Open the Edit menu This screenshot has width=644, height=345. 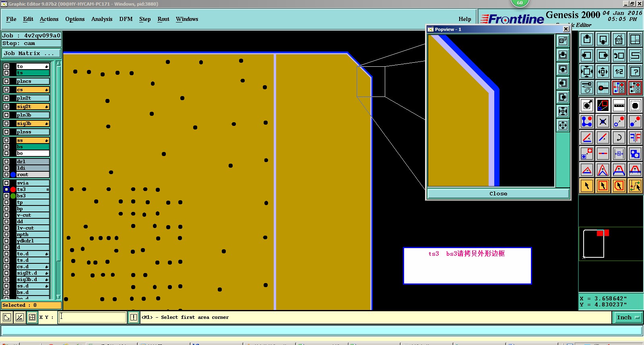tap(28, 19)
